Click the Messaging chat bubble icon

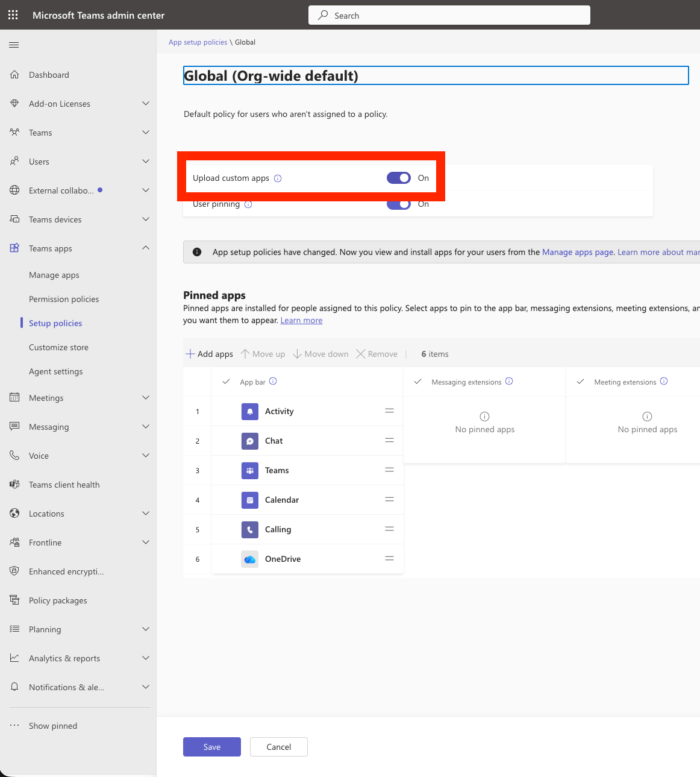pyautogui.click(x=14, y=427)
